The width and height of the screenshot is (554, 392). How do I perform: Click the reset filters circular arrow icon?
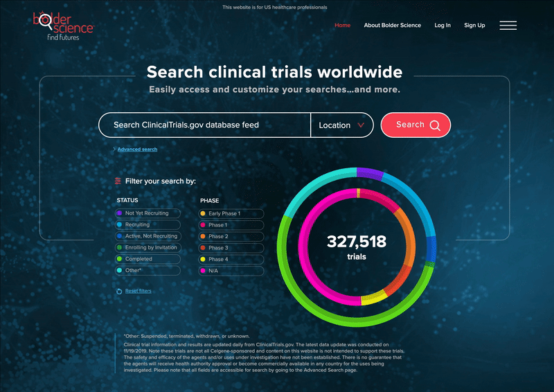119,292
